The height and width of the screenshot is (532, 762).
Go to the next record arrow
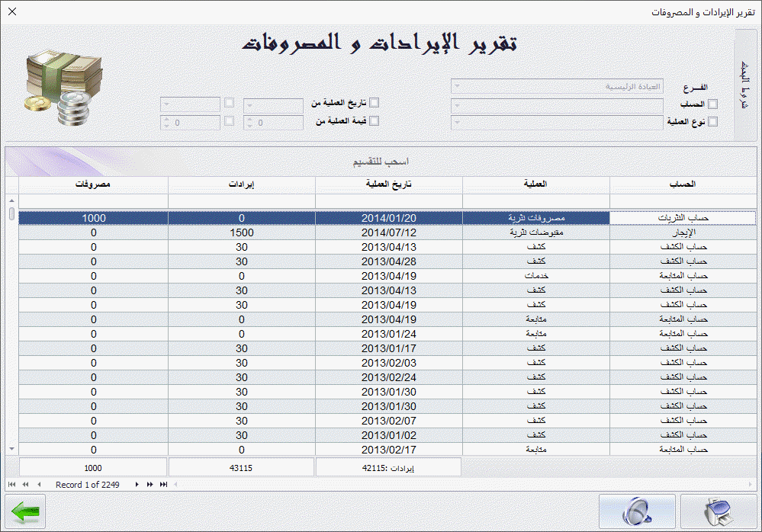(x=137, y=484)
